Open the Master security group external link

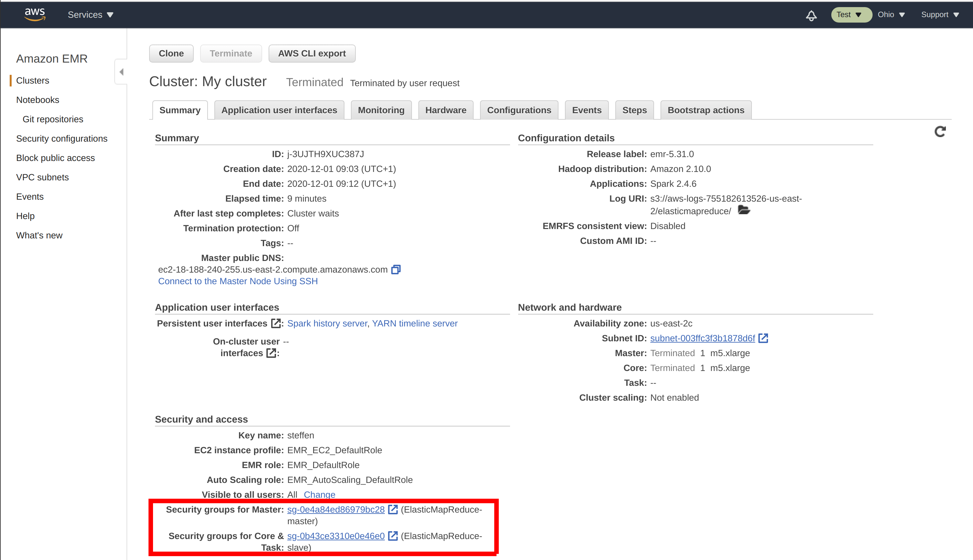click(x=393, y=509)
